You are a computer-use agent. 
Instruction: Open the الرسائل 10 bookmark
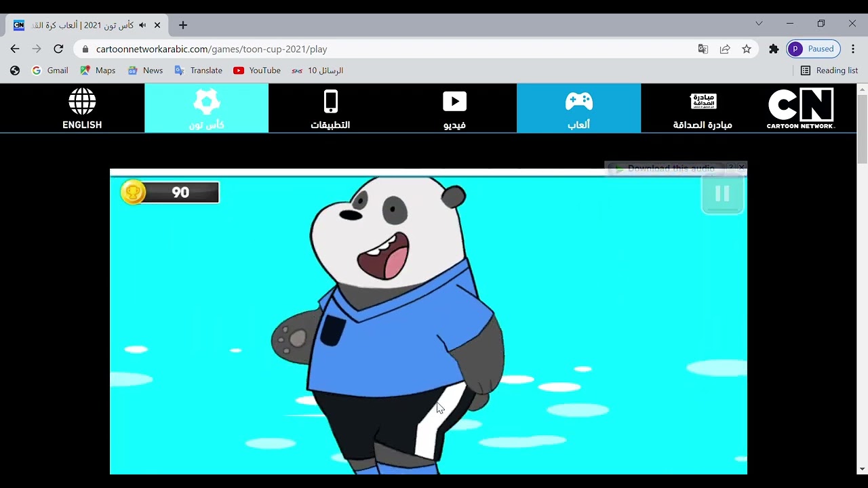pyautogui.click(x=317, y=70)
